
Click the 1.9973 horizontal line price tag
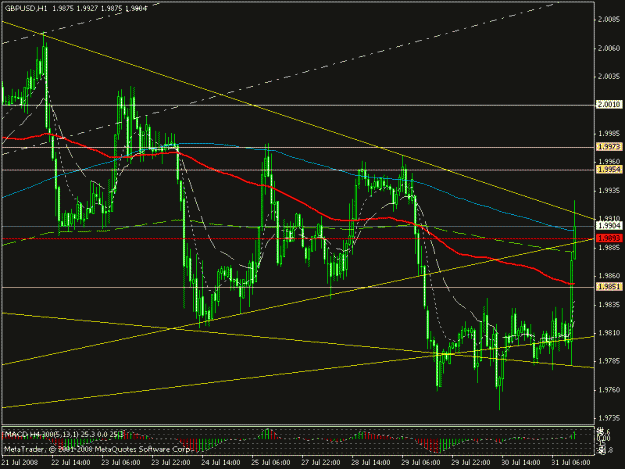click(x=609, y=147)
